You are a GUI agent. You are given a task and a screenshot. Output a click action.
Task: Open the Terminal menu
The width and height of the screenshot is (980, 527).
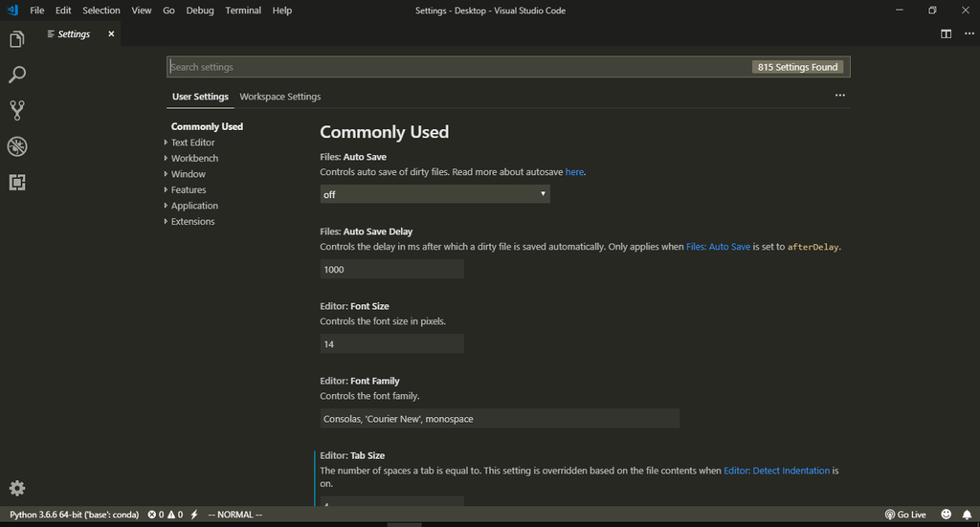pos(243,11)
